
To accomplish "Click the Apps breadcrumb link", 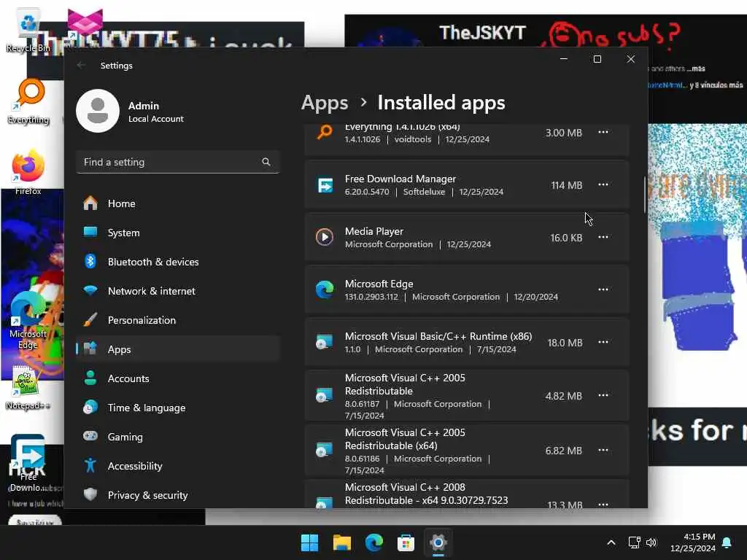I will tap(325, 103).
